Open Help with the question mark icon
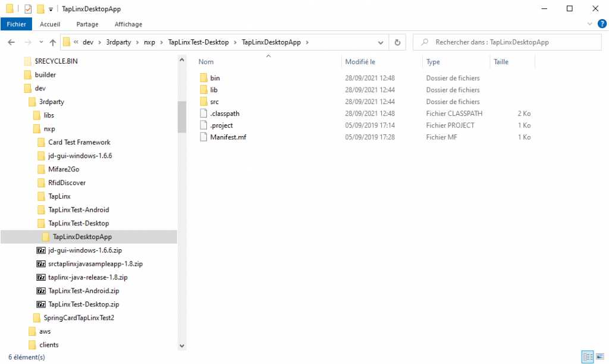The height and width of the screenshot is (364, 609). [602, 24]
